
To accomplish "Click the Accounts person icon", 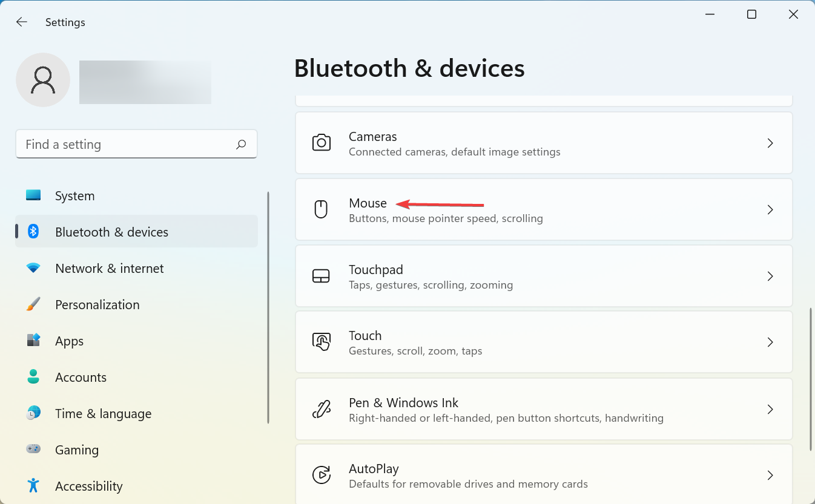I will click(33, 376).
